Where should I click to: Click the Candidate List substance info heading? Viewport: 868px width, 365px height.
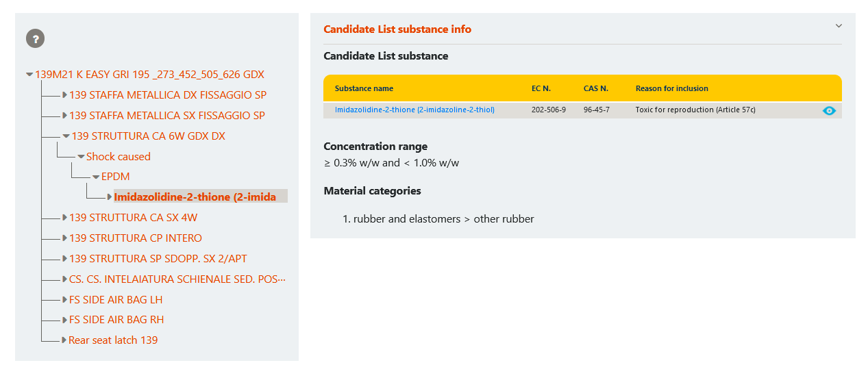coord(397,29)
